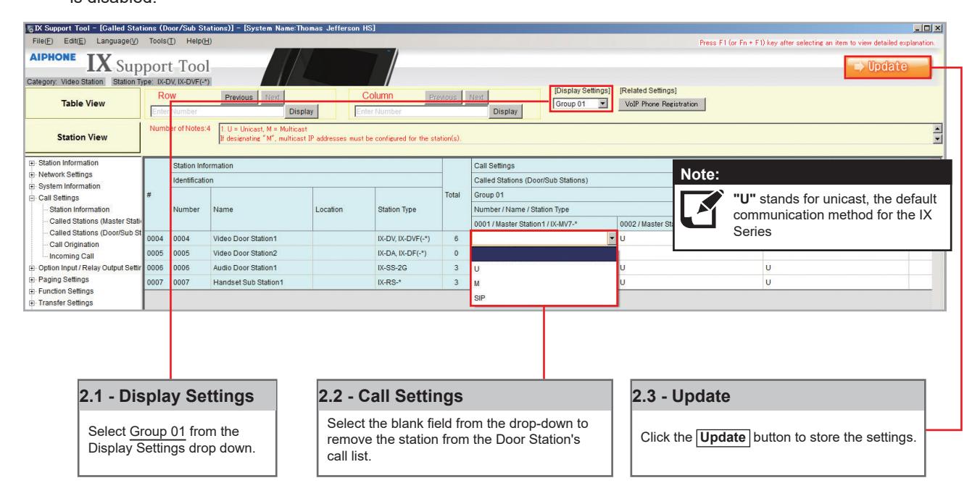980x504 pixels.
Task: Click the IX-DA, IX-DF(-*) station type cell
Action: coord(408,253)
